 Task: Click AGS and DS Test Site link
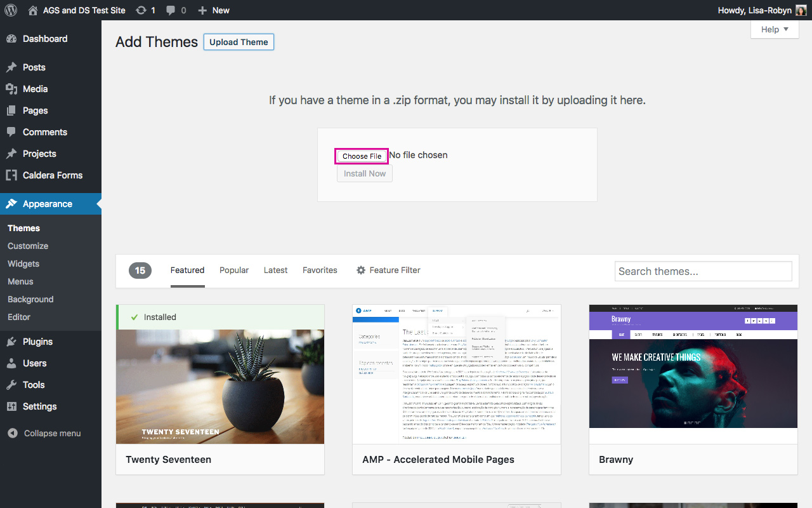coord(84,10)
